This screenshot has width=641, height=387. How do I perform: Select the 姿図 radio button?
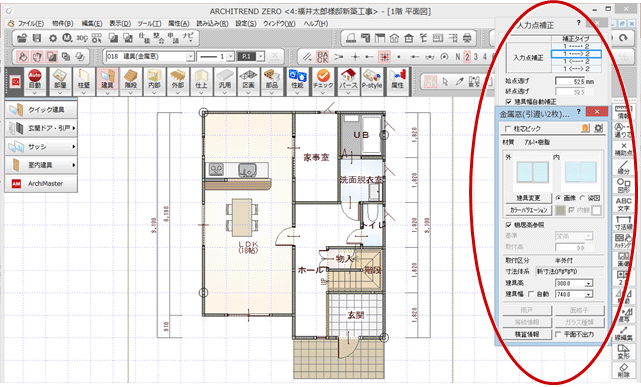[x=583, y=198]
